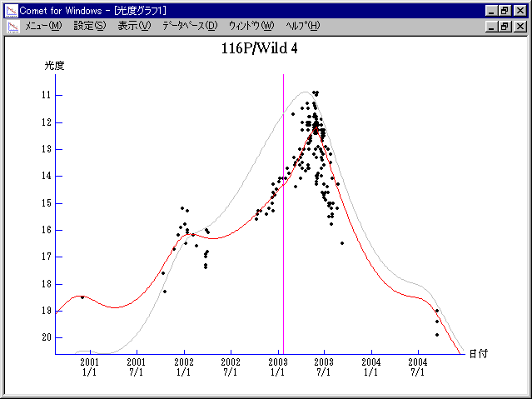Click the 光度 magnitude axis label
The image size is (532, 399).
(54, 65)
